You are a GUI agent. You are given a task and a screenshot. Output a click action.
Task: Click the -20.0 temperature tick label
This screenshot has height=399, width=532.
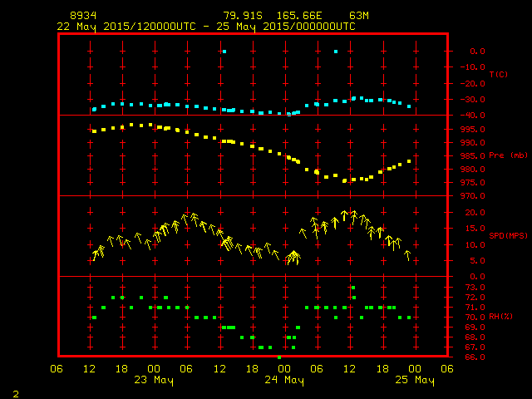(473, 83)
